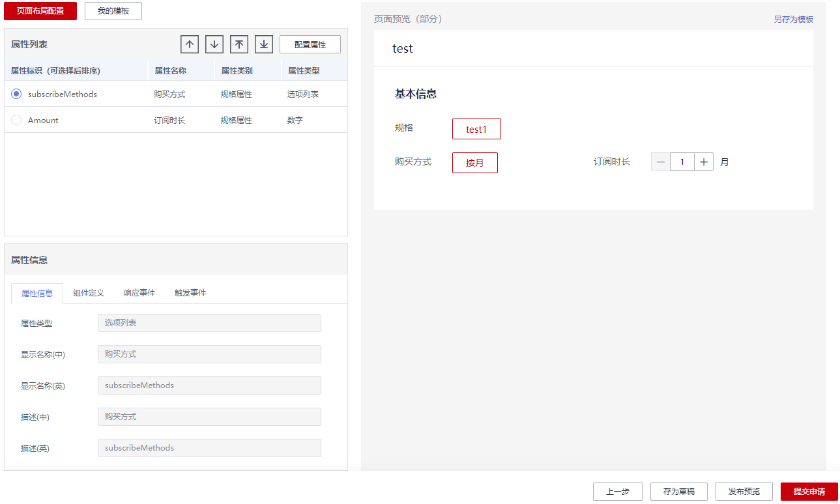
Task: Increase subscription duration with plus button
Action: (x=704, y=161)
